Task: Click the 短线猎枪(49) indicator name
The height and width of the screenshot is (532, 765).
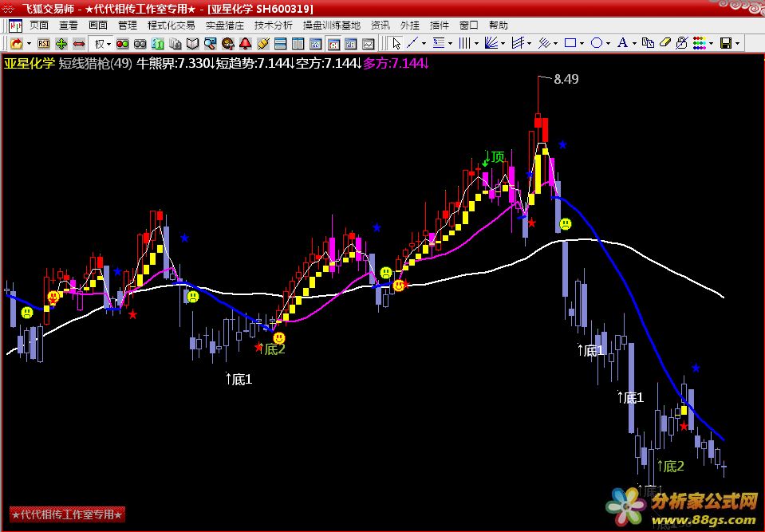Action: pos(95,63)
